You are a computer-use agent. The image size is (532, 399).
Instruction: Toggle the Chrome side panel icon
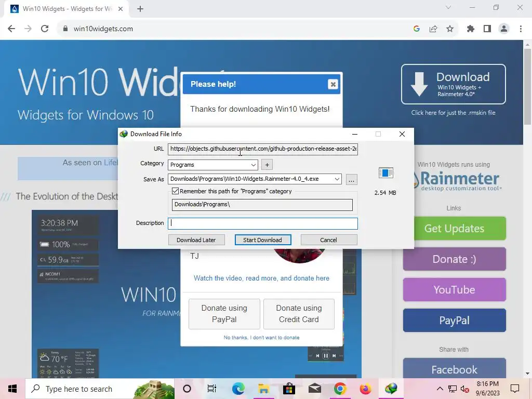tap(487, 29)
